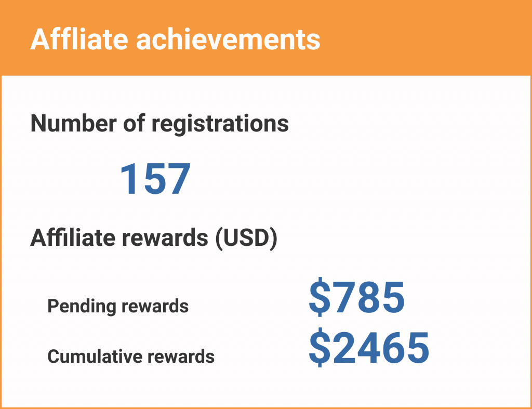532x409 pixels.
Task: Open the $785 pending rewards amount
Action: tap(356, 297)
